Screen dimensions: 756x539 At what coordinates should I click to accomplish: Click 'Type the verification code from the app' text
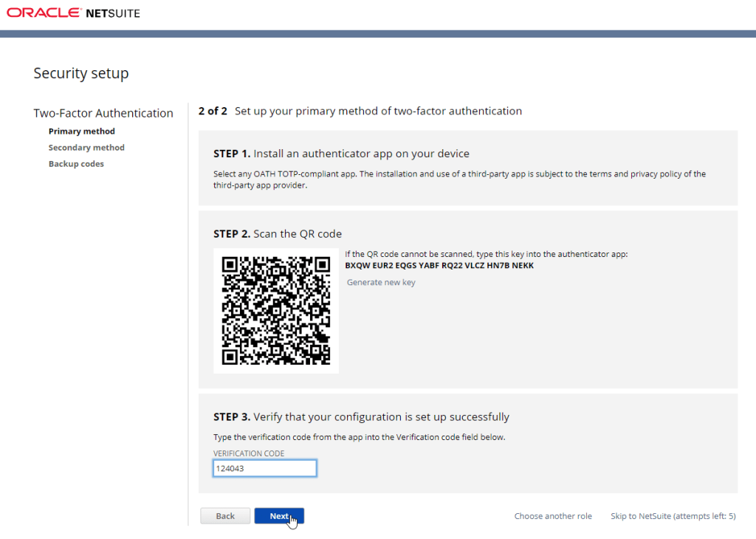click(x=360, y=437)
